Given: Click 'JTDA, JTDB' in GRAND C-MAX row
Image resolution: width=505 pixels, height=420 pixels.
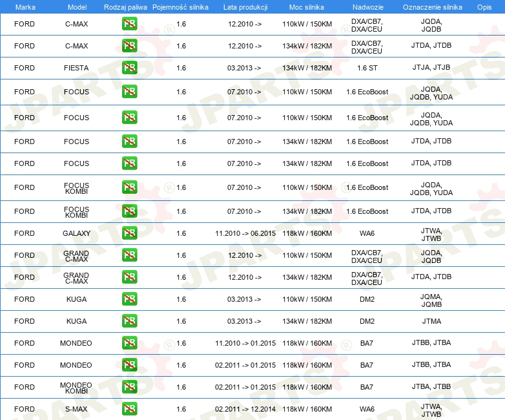Looking at the screenshot, I should (431, 277).
